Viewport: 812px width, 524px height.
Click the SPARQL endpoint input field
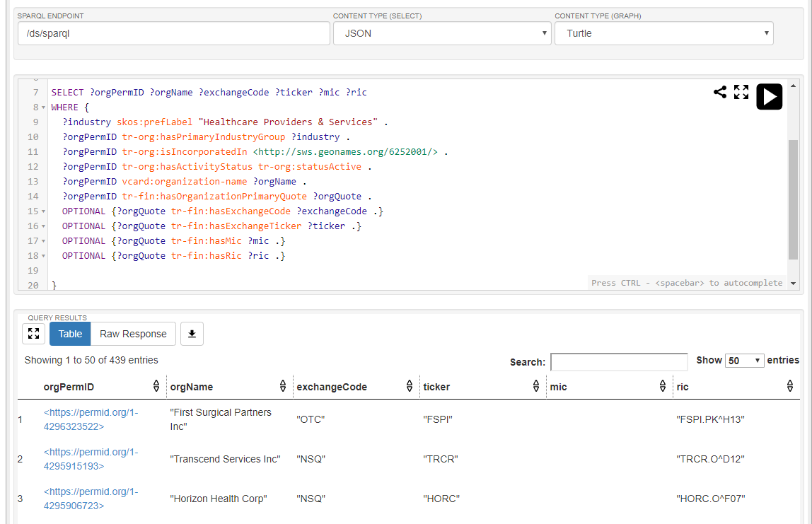tap(173, 33)
